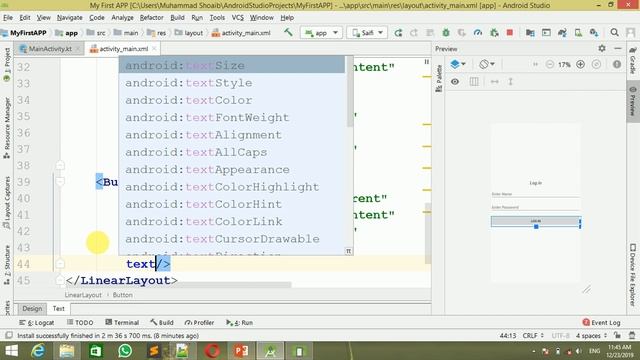Click the Project Structure icon in toolbar
640x360 pixels.
tap(530, 33)
